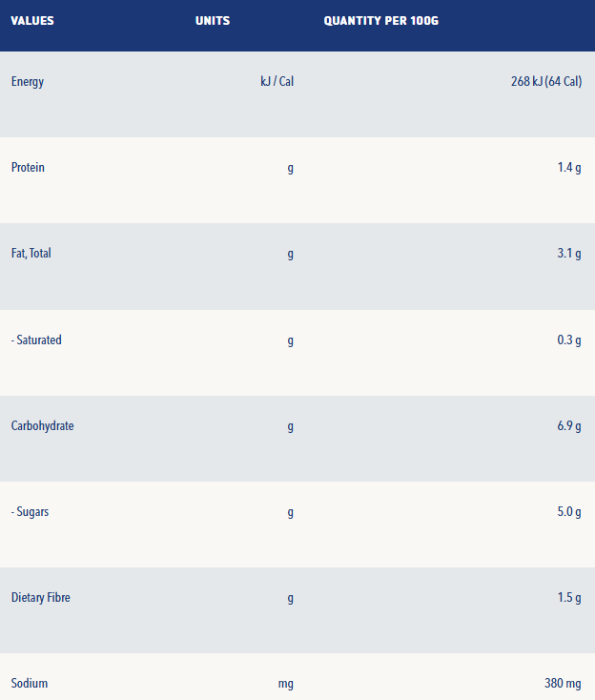Select the Sodium row label
This screenshot has height=700, width=595.
30,684
